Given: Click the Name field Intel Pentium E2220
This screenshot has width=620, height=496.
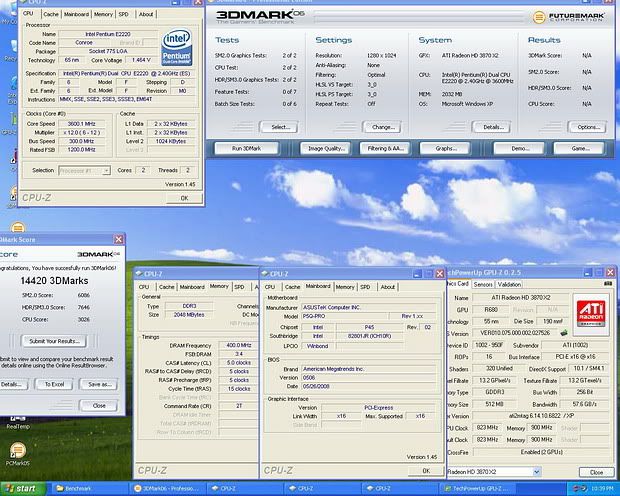Looking at the screenshot, I should point(108,34).
